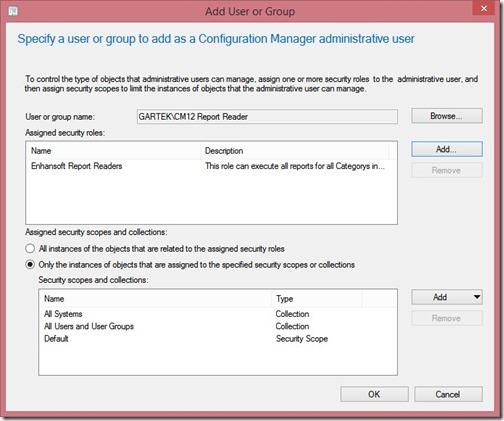Close the Add User or Group dialog

(x=484, y=8)
